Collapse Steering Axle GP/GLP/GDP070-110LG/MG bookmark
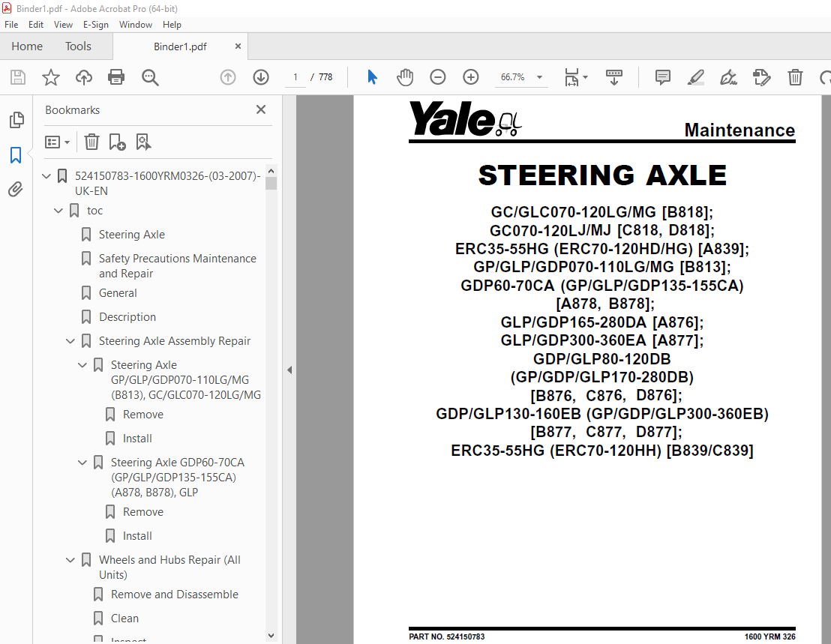The image size is (831, 644). click(82, 365)
